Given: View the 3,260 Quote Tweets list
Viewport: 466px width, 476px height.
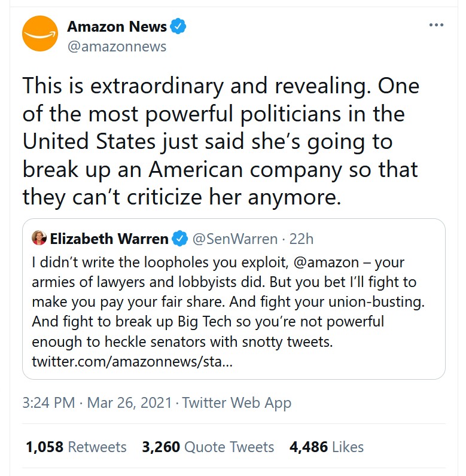Looking at the screenshot, I should (208, 447).
